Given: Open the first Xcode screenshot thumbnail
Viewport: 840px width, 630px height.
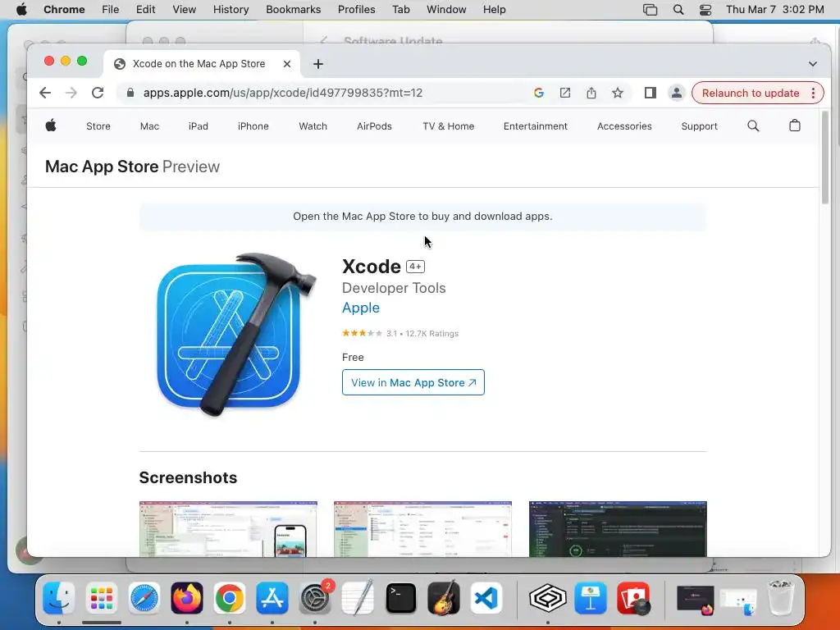Looking at the screenshot, I should click(228, 529).
